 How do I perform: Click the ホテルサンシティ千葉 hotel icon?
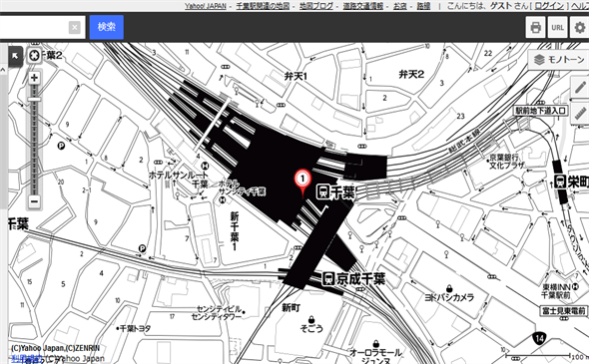223,200
